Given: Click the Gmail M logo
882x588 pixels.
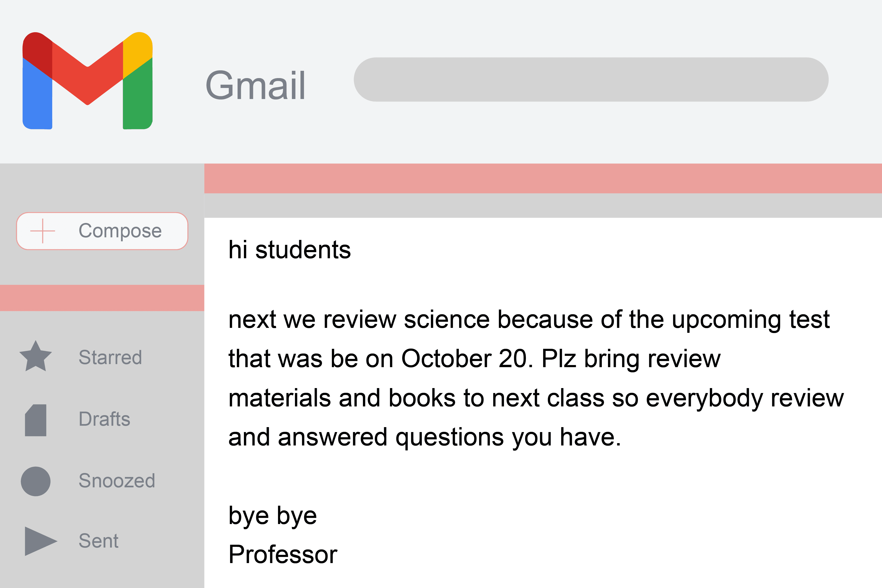Looking at the screenshot, I should (88, 81).
